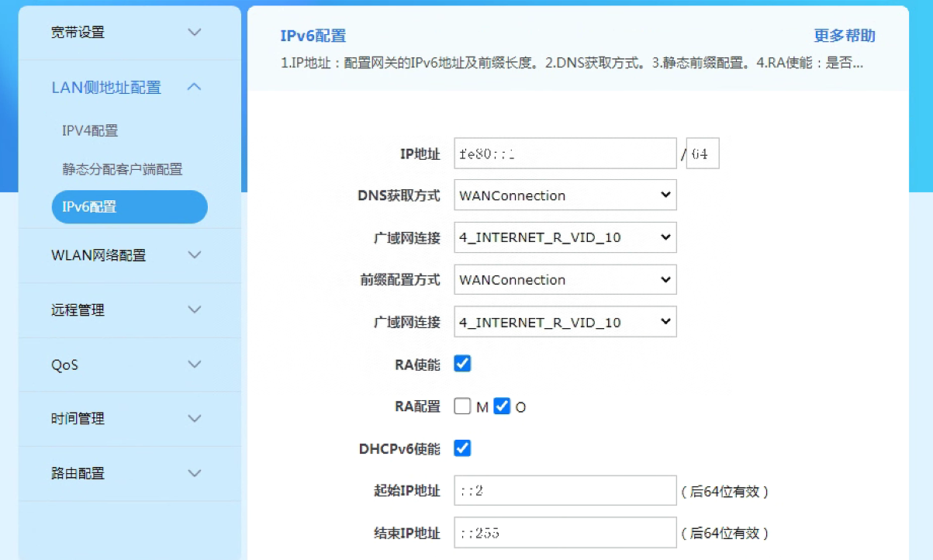
Task: Enable the M checkbox in RA配置
Action: (x=462, y=405)
